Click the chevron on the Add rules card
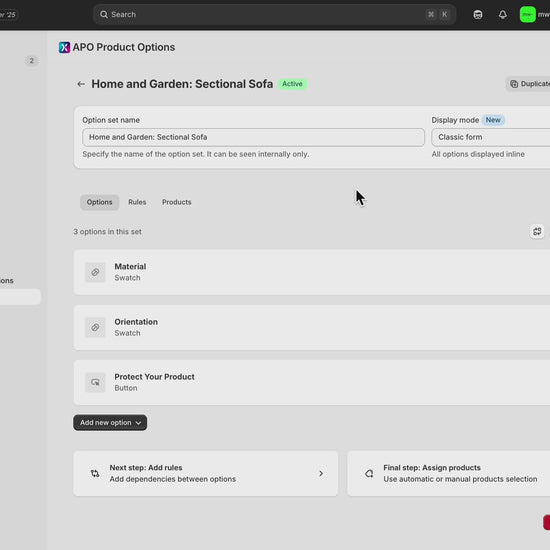This screenshot has width=550, height=550. point(321,474)
